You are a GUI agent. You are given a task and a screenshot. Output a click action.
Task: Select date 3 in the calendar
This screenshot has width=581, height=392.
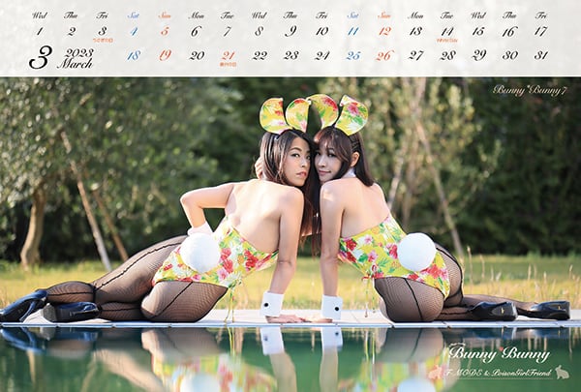(x=103, y=31)
